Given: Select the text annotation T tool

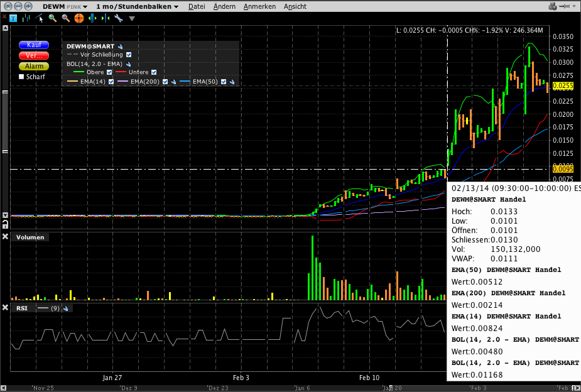Looking at the screenshot, I should click(x=13, y=18).
